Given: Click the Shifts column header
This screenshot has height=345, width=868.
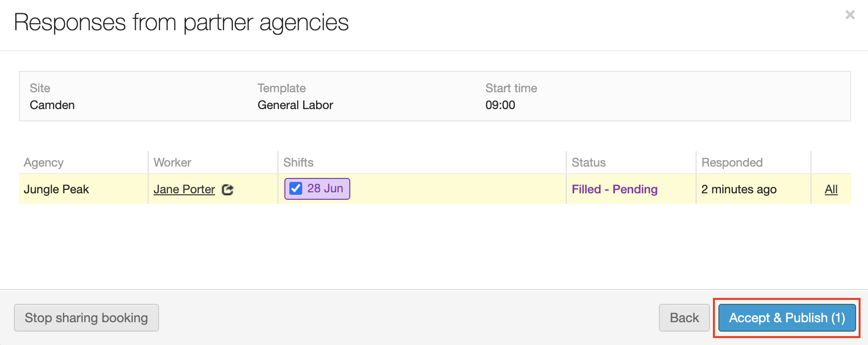Looking at the screenshot, I should [298, 163].
